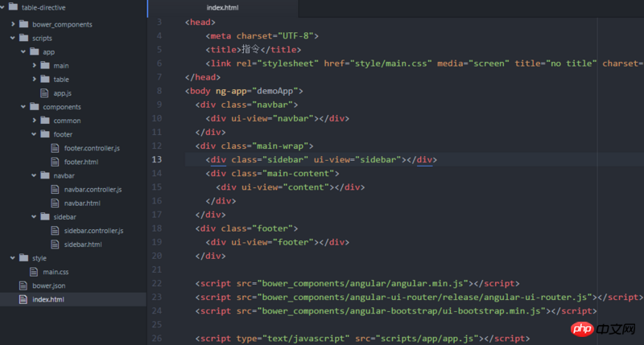Open app.js in the tree

(x=63, y=93)
